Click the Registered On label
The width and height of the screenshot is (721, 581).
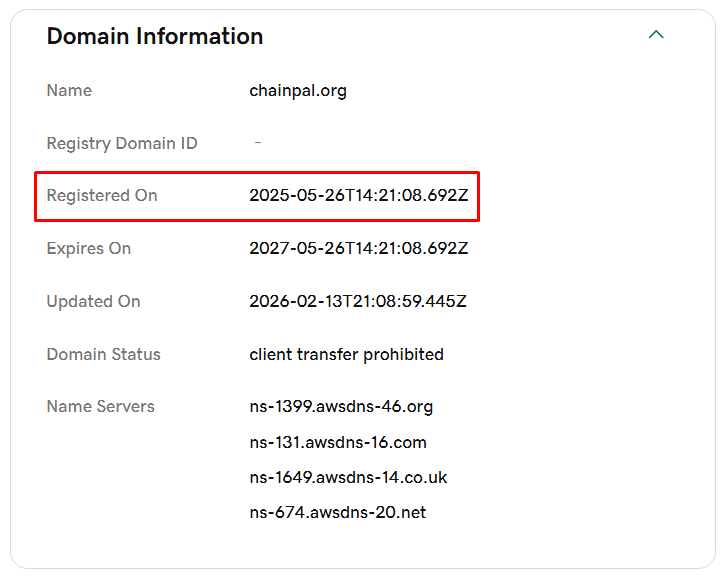[102, 196]
